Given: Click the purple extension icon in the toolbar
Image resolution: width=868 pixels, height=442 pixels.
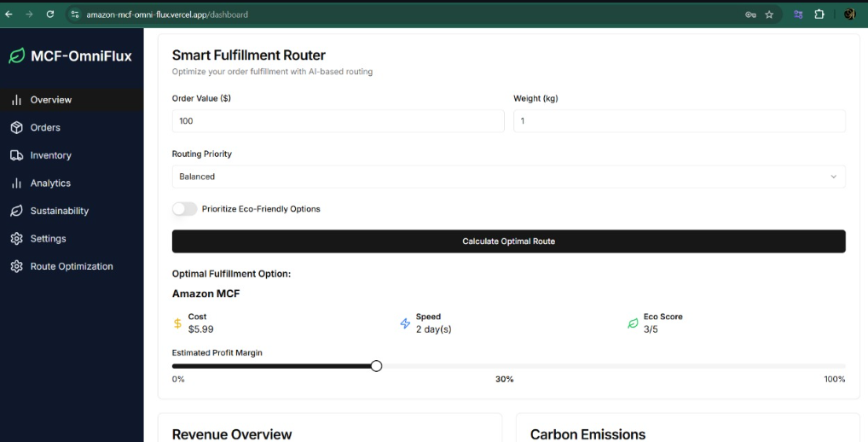Looking at the screenshot, I should click(x=798, y=15).
